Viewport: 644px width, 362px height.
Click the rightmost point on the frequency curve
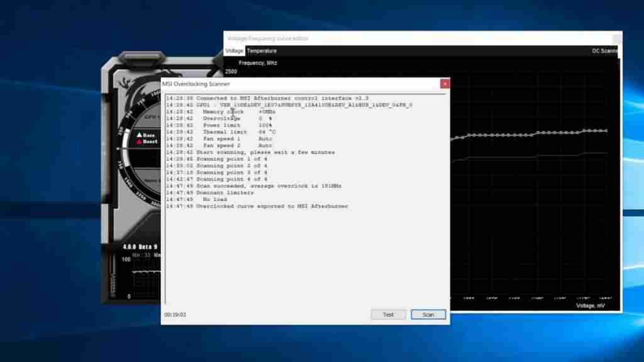click(x=606, y=131)
